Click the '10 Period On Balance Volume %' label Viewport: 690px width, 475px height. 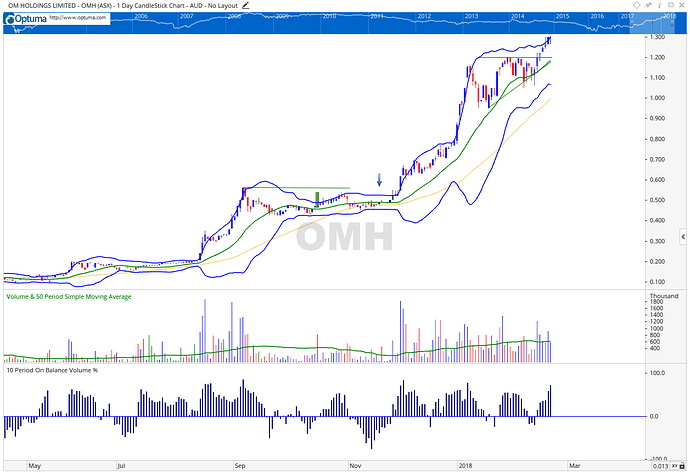coord(52,370)
